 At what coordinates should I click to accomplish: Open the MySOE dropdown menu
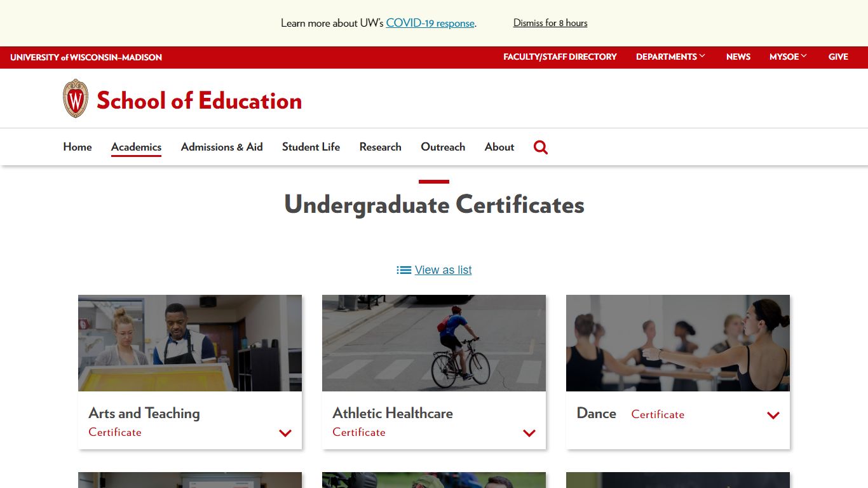click(788, 57)
